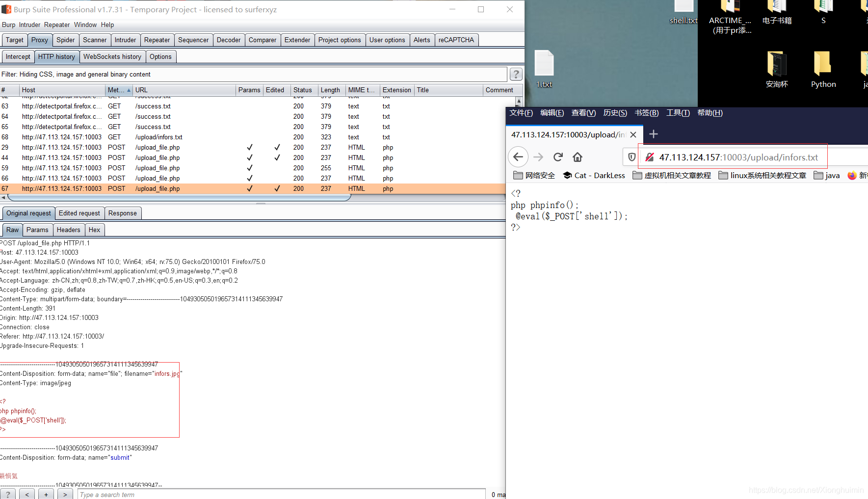Open a new Firefox tab
This screenshot has height=499, width=868.
(x=654, y=134)
